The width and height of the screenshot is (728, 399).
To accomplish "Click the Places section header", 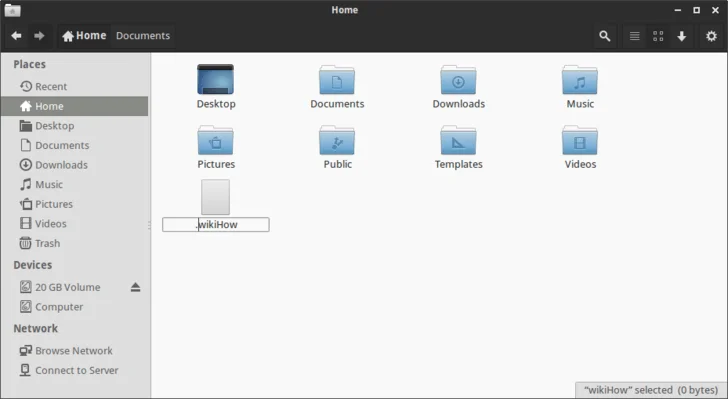I will [x=29, y=64].
